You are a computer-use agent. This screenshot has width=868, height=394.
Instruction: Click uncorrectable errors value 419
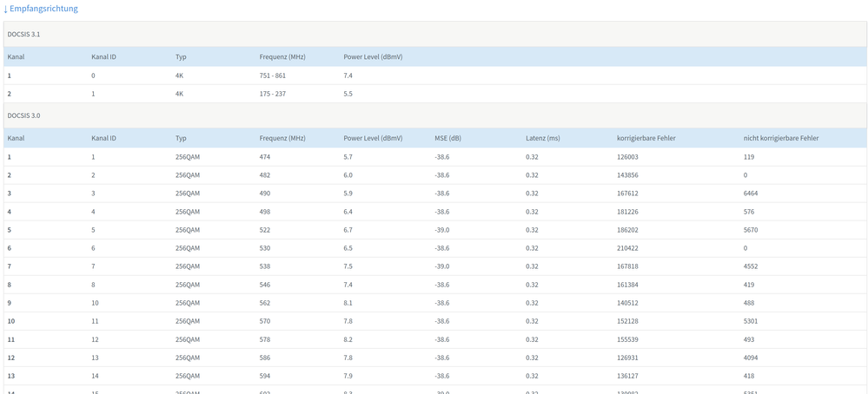pyautogui.click(x=749, y=285)
